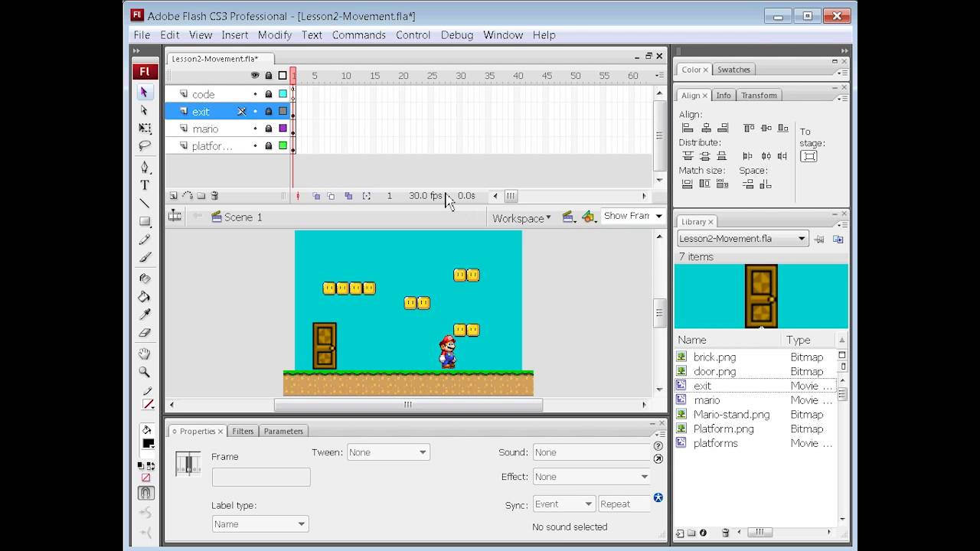Select the Selection arrow tool
Viewport: 980px width, 551px height.
click(x=144, y=92)
